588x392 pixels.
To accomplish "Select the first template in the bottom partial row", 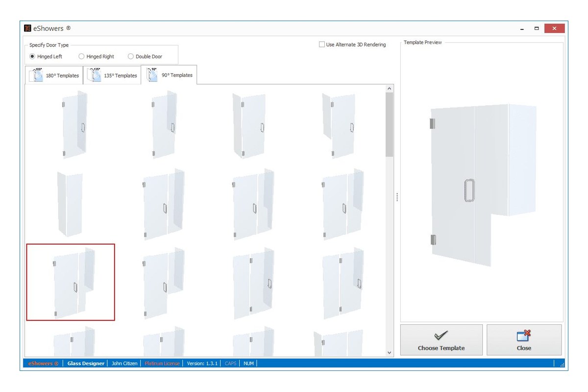I will (73, 342).
